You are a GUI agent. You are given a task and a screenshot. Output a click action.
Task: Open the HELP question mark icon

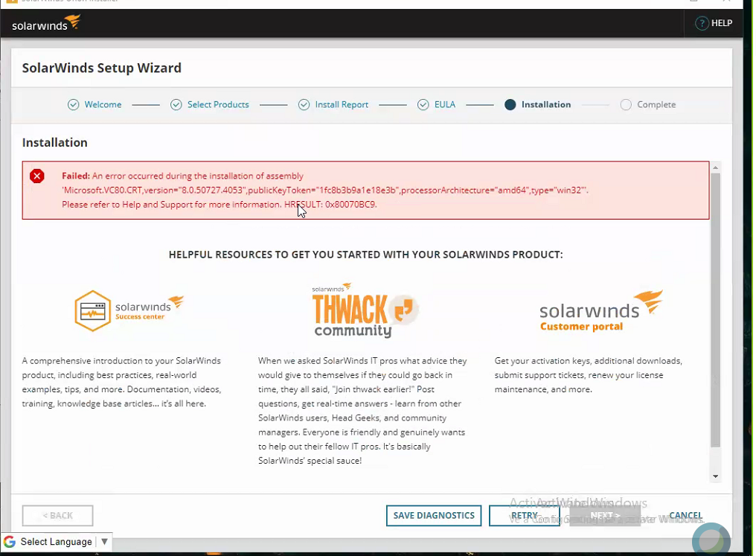(x=702, y=23)
